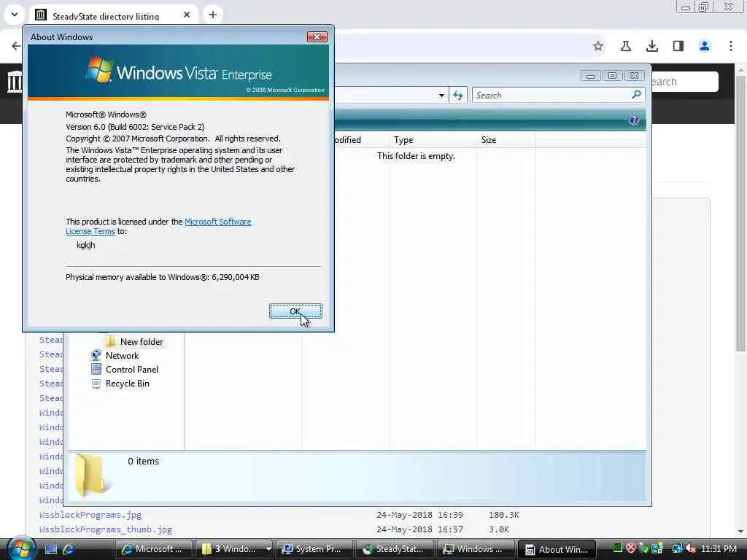Select Recycle Bin in Explorer tree
Screen dimensions: 747x560
pyautogui.click(x=127, y=384)
